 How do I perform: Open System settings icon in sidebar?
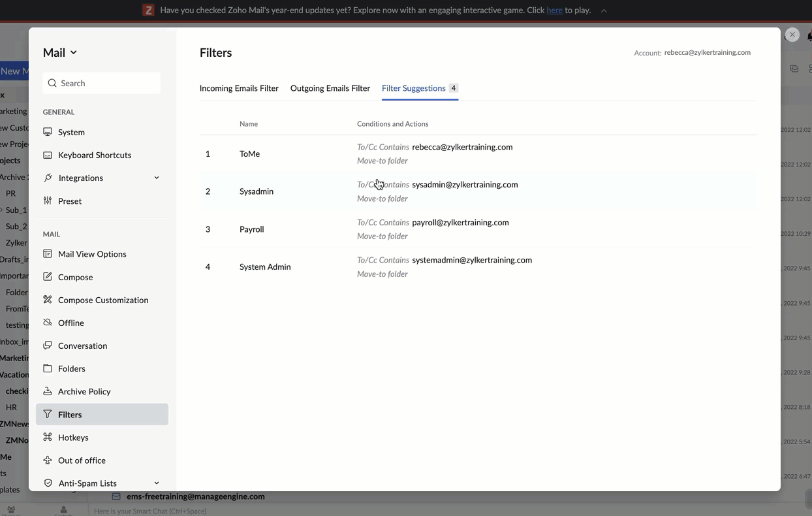click(x=48, y=132)
